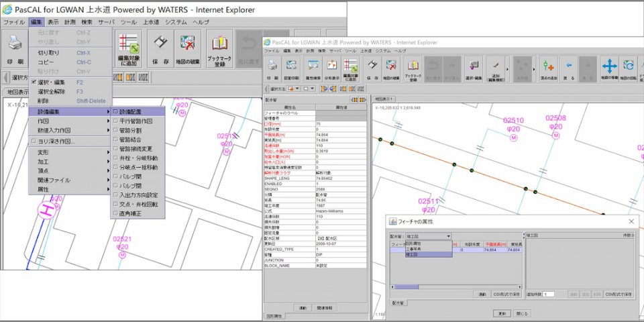Click 地図の破棄 icon in the left window toolbar
Screen dimensions: 644x322
(x=188, y=48)
